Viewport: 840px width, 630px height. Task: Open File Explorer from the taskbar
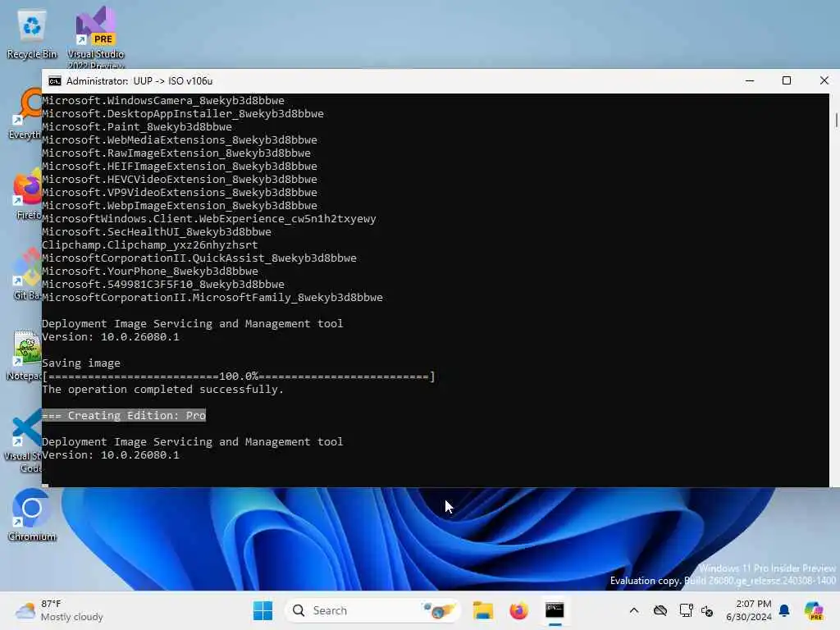point(482,610)
